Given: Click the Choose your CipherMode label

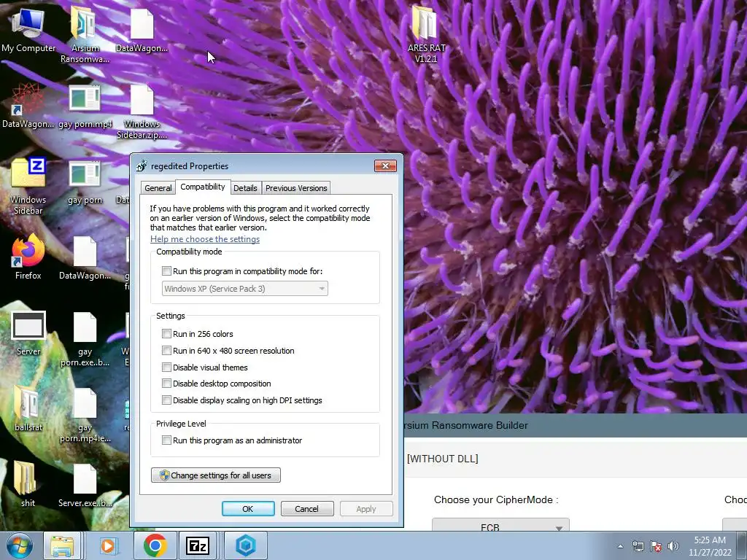Looking at the screenshot, I should coord(496,499).
